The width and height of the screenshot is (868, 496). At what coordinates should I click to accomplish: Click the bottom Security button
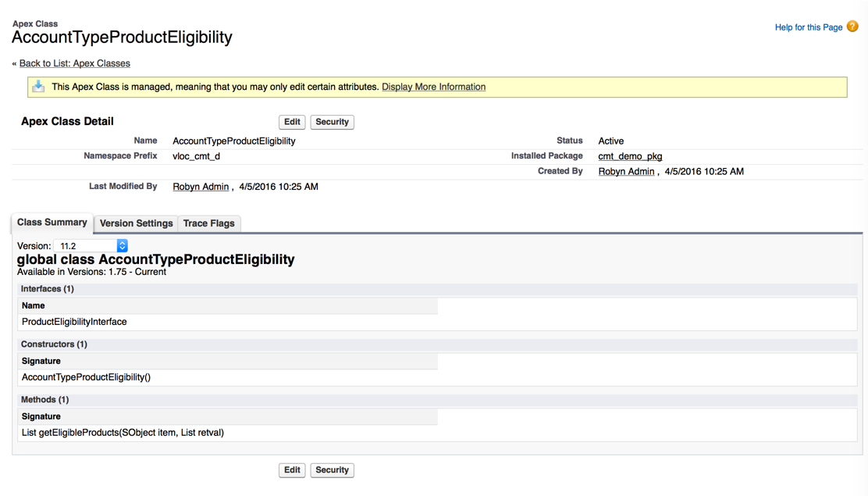(333, 470)
